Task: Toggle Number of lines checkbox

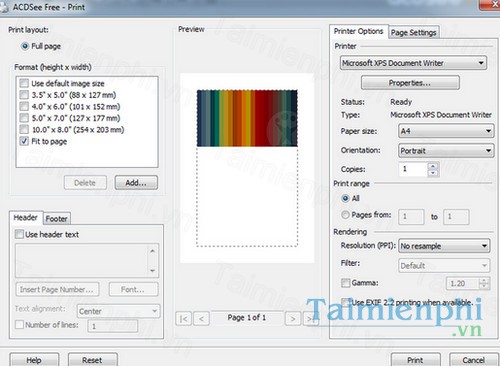Action: pyautogui.click(x=19, y=324)
